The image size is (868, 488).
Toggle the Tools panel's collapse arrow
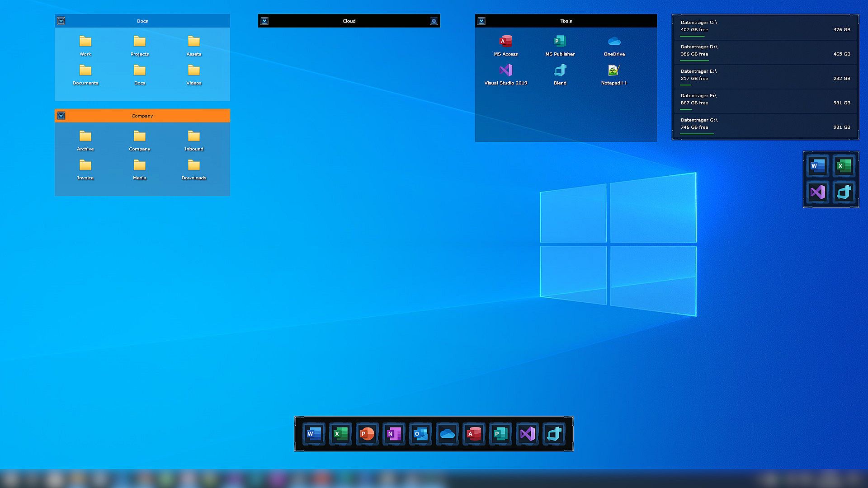pos(481,21)
